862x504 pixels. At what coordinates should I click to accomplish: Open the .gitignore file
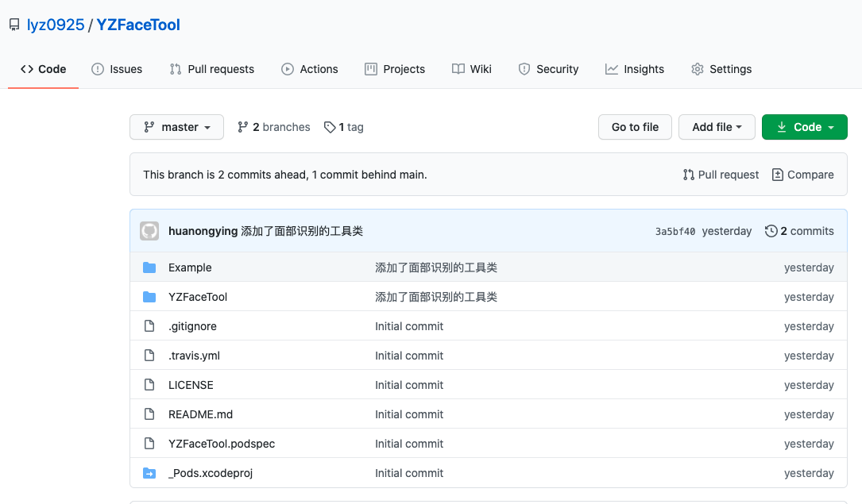point(192,326)
